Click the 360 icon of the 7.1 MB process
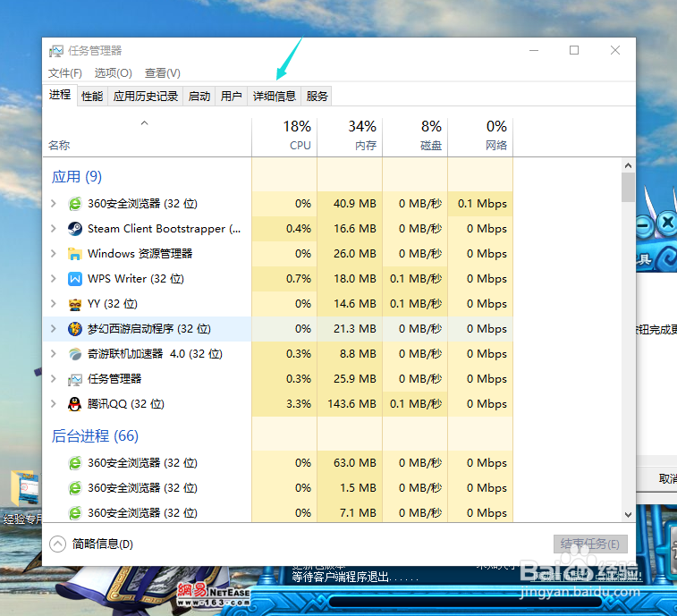677x616 pixels. (x=75, y=513)
